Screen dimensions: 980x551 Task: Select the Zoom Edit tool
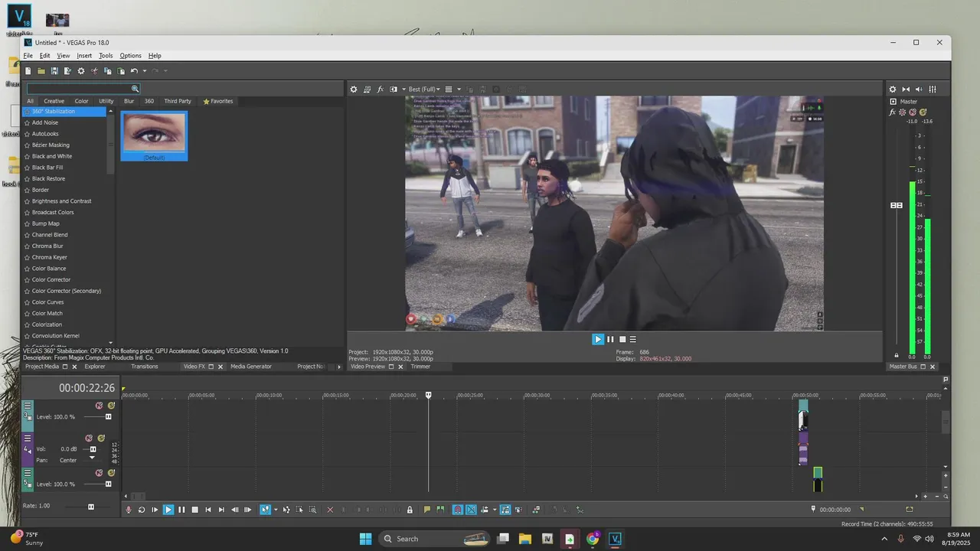(313, 510)
